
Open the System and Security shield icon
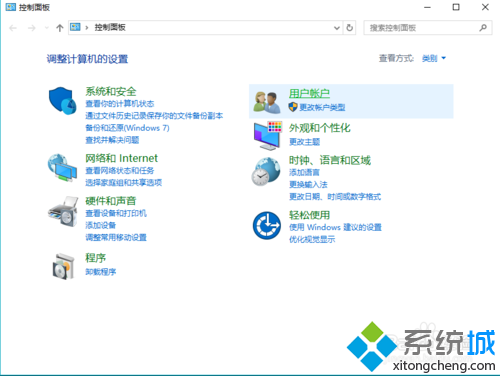click(63, 101)
